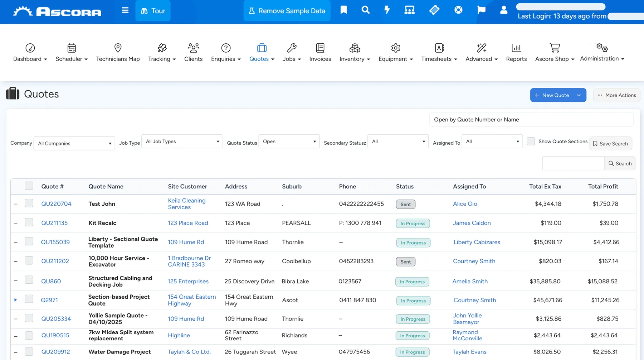Open the Company dropdown
Viewport: 644px width, 360px height.
point(74,143)
